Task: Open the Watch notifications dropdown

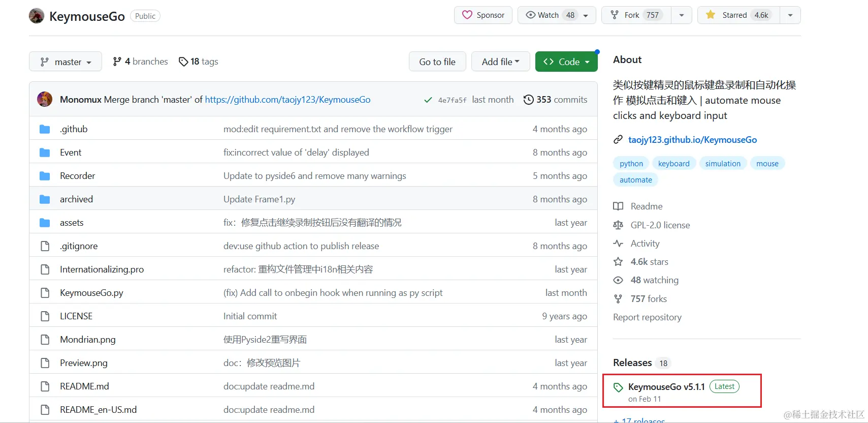Action: (x=557, y=15)
